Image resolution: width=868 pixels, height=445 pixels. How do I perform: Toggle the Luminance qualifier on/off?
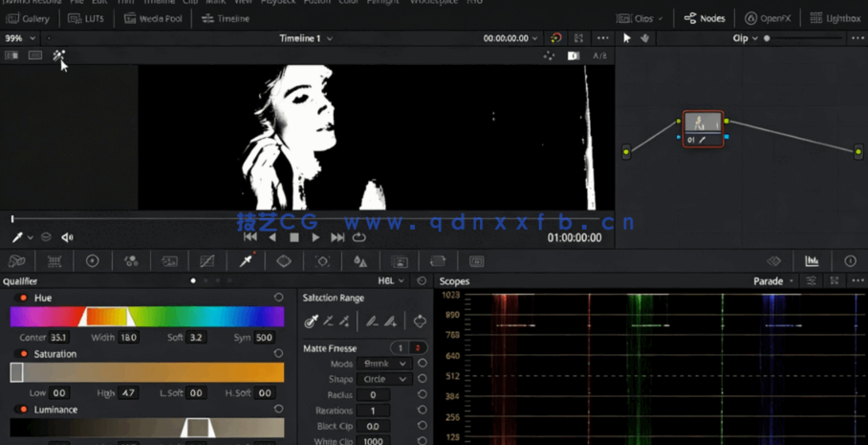23,410
